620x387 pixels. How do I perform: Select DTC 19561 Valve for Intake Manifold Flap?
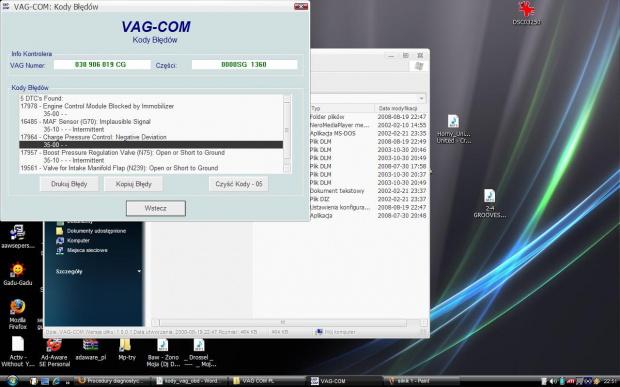pos(119,168)
